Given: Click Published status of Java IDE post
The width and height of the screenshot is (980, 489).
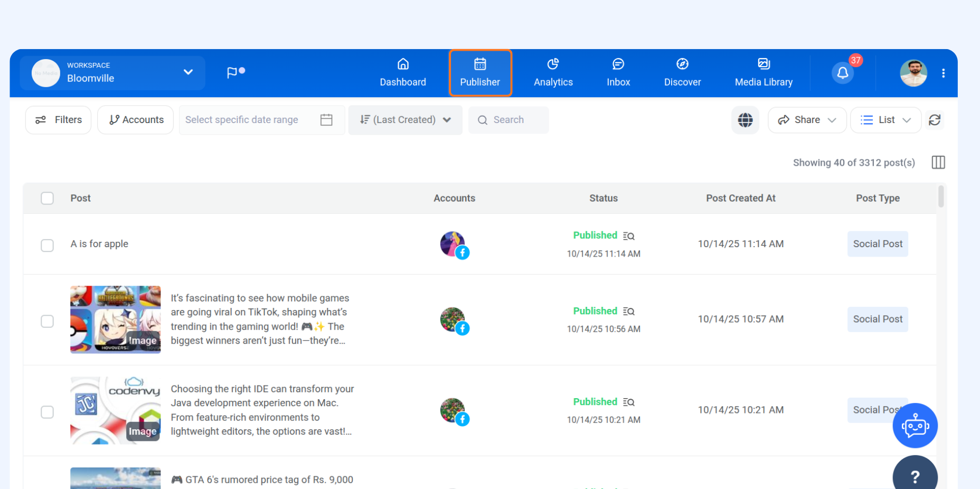Looking at the screenshot, I should click(x=595, y=402).
